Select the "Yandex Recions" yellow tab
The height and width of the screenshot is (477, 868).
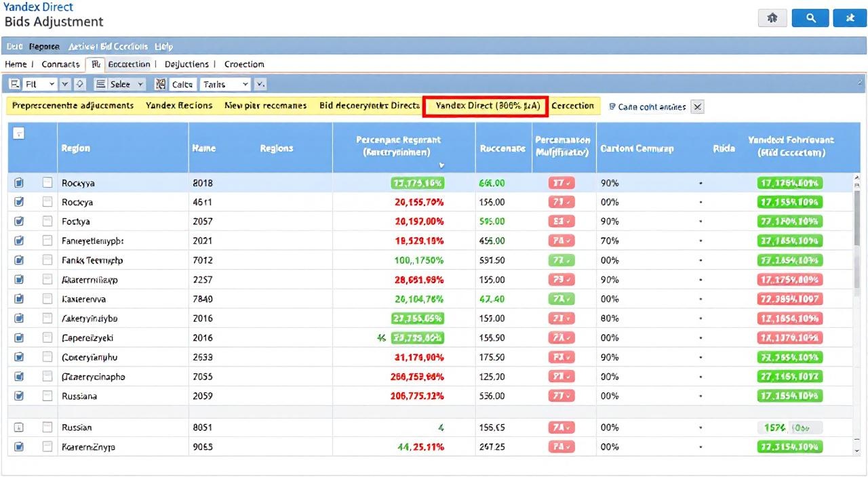pyautogui.click(x=179, y=106)
